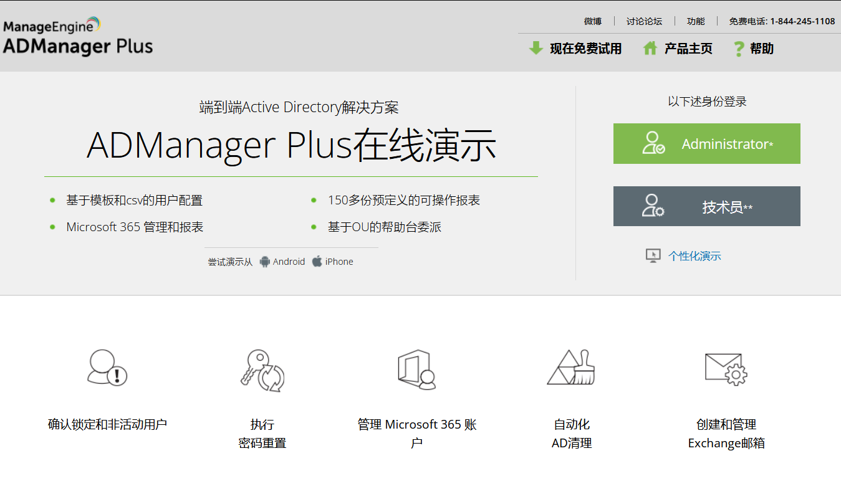Click the text 以下述身份登录
Image resolution: width=841 pixels, height=504 pixels.
pyautogui.click(x=707, y=102)
